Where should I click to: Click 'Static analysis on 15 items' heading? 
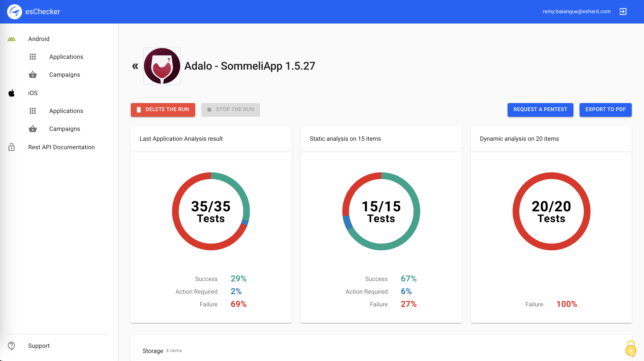[345, 139]
